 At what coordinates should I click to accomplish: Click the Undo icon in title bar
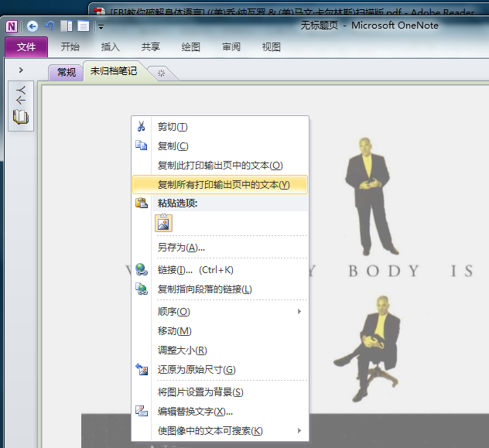(49, 26)
